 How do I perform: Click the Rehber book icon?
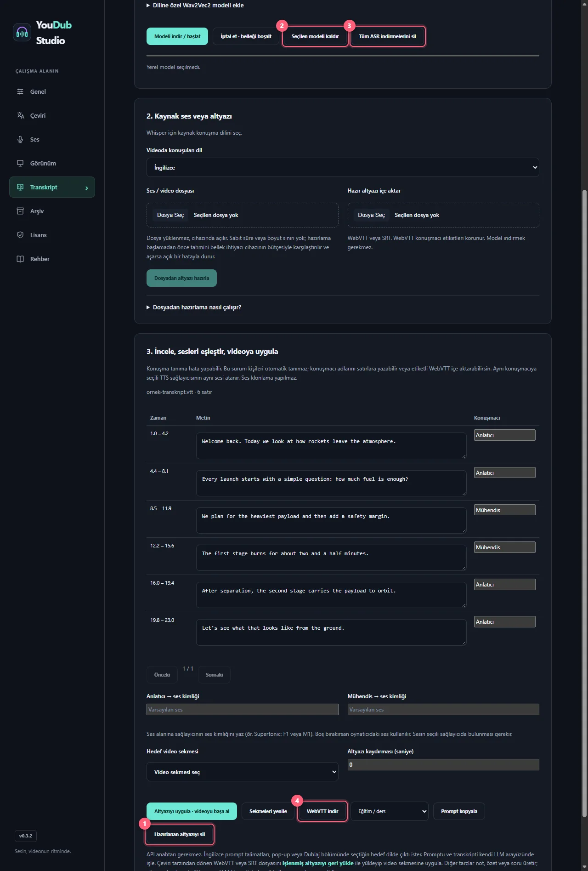20,259
